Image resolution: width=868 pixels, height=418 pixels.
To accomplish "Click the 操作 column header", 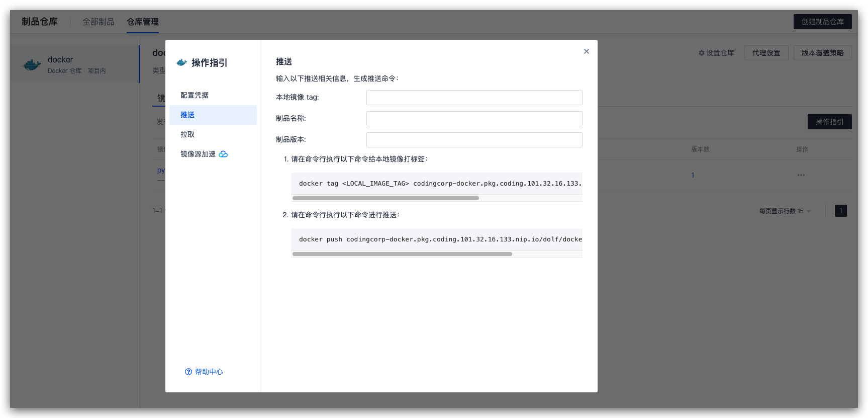I will (x=802, y=149).
